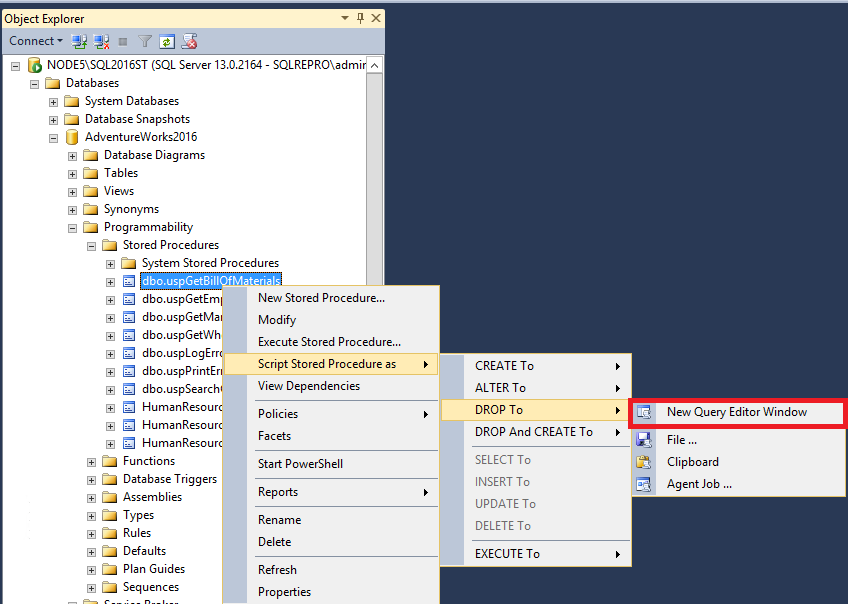Image resolution: width=848 pixels, height=605 pixels.
Task: Choose File ... output option
Action: click(x=738, y=440)
